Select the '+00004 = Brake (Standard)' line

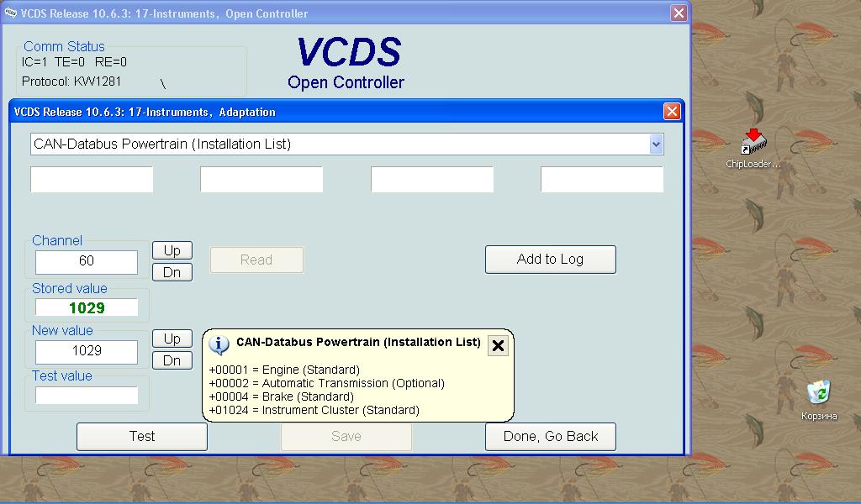pos(281,396)
